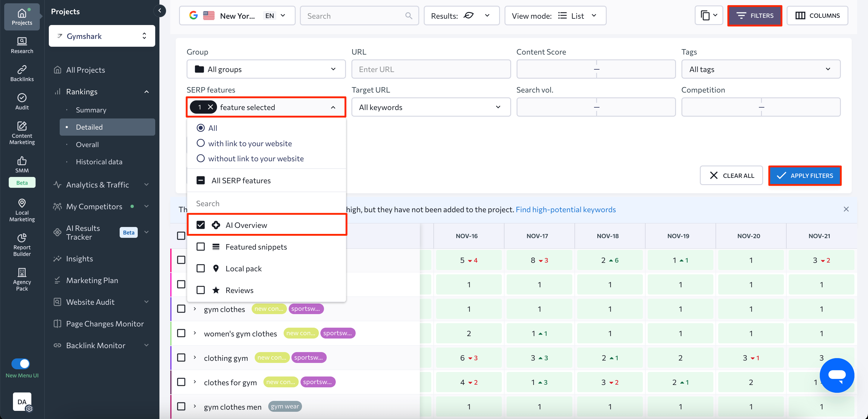Collapse the SERP features dropdown

click(x=333, y=107)
